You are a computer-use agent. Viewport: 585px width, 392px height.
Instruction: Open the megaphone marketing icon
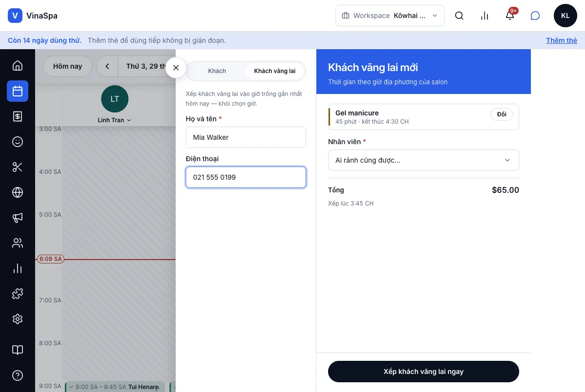(x=18, y=218)
